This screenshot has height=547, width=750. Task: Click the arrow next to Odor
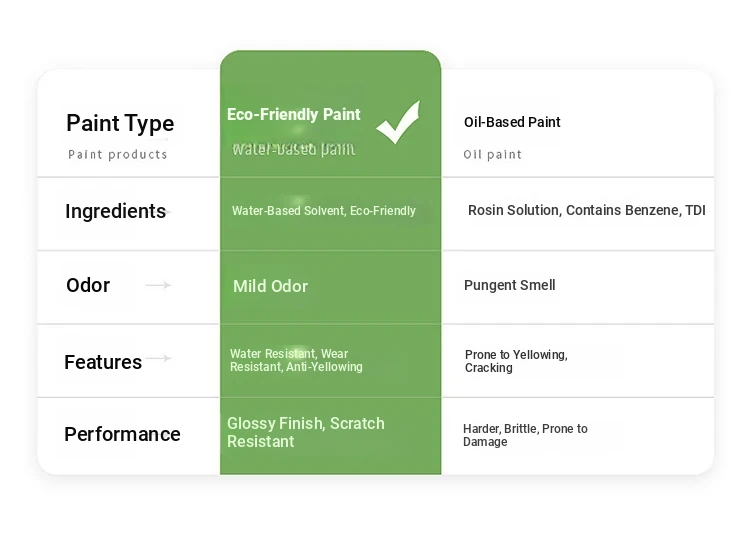pyautogui.click(x=158, y=285)
